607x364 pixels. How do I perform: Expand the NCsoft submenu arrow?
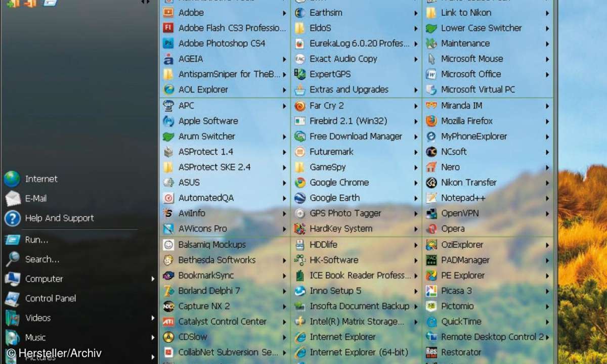547,152
